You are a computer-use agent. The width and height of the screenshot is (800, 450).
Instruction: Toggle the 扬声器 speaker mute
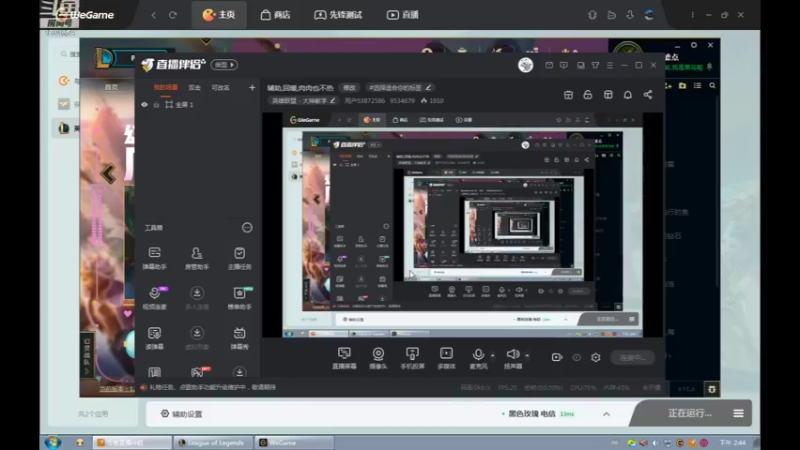click(513, 358)
